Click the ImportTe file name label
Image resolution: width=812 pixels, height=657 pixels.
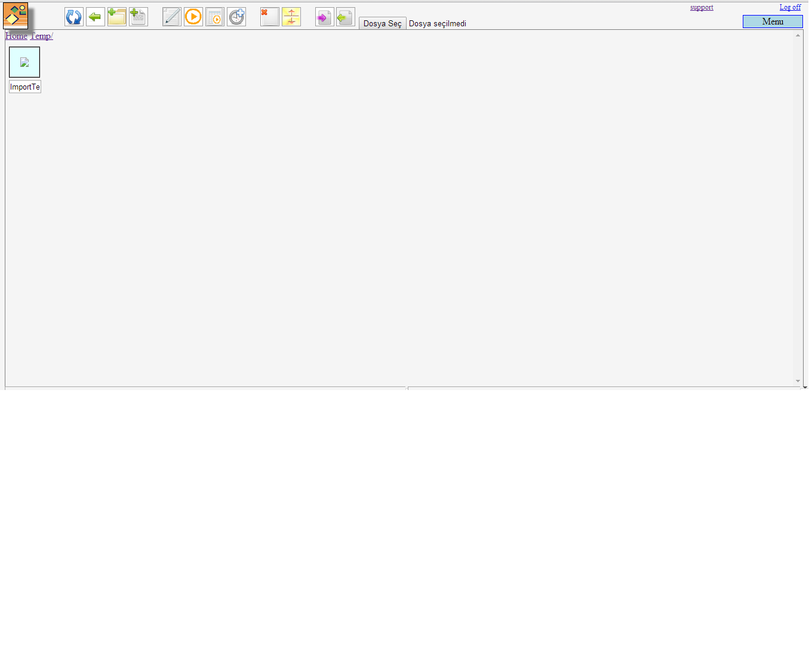pyautogui.click(x=25, y=87)
